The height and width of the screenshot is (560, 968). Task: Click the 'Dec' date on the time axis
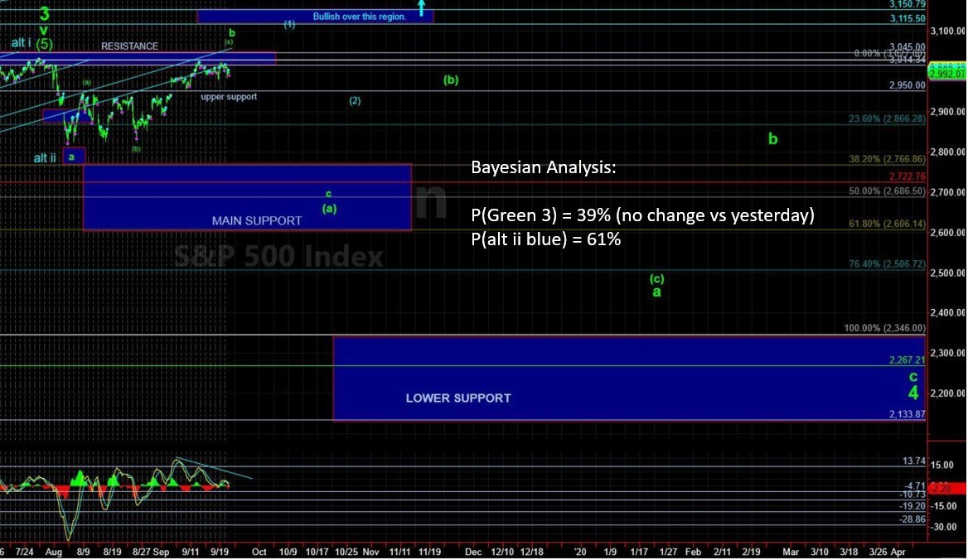click(473, 552)
